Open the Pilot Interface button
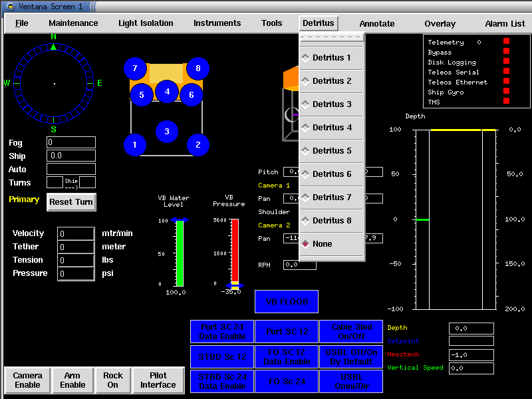 click(x=158, y=380)
